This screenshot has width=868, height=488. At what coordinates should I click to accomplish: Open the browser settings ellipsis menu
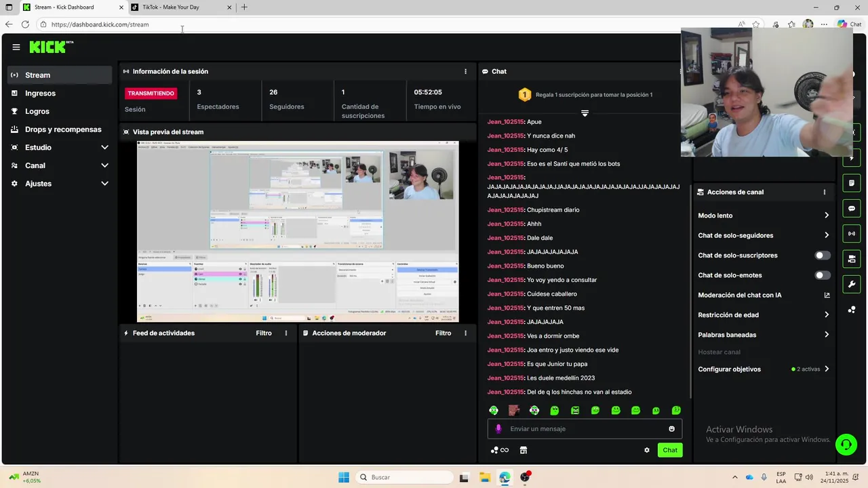pyautogui.click(x=824, y=24)
